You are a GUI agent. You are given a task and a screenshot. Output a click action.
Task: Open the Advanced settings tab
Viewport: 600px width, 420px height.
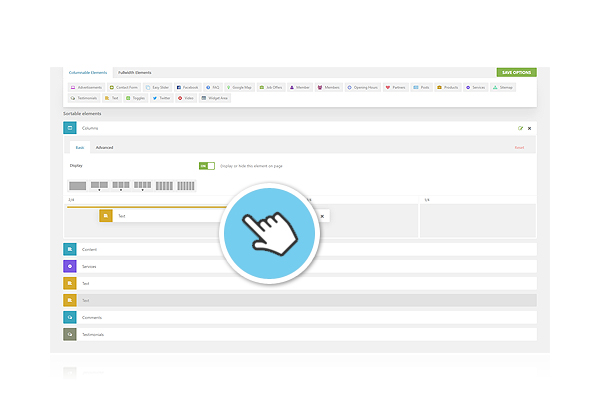tap(104, 148)
